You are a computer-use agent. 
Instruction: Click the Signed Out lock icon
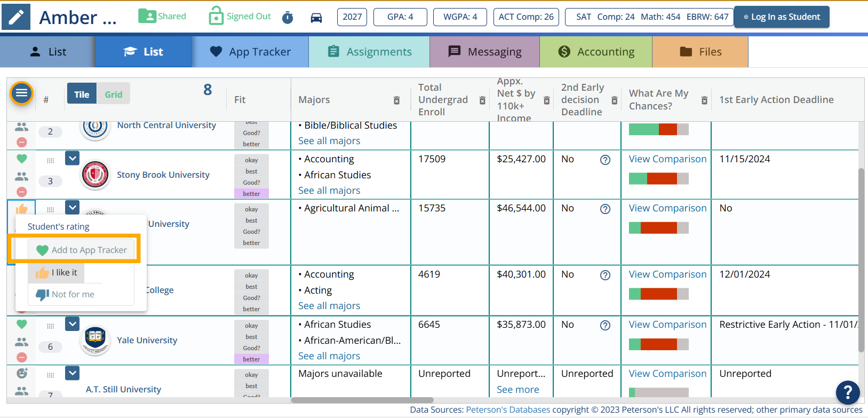(x=216, y=16)
